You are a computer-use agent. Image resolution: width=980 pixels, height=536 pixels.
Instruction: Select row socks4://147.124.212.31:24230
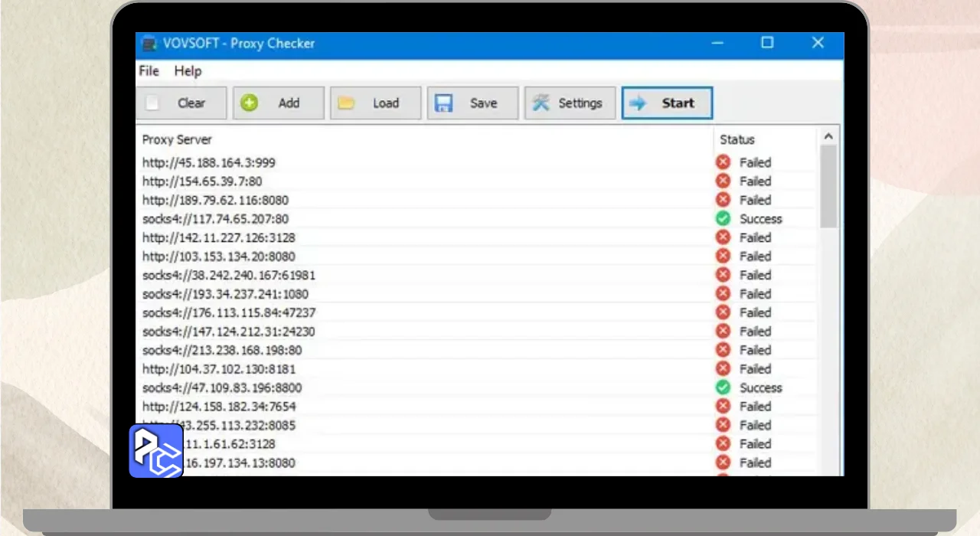pos(475,331)
